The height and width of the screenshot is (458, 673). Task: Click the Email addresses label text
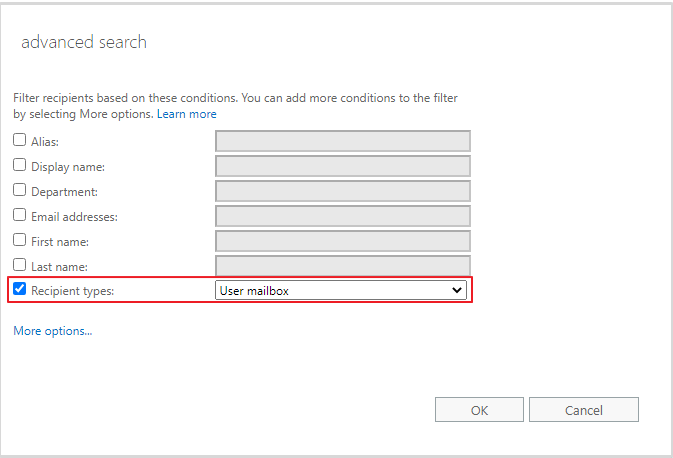tap(74, 217)
